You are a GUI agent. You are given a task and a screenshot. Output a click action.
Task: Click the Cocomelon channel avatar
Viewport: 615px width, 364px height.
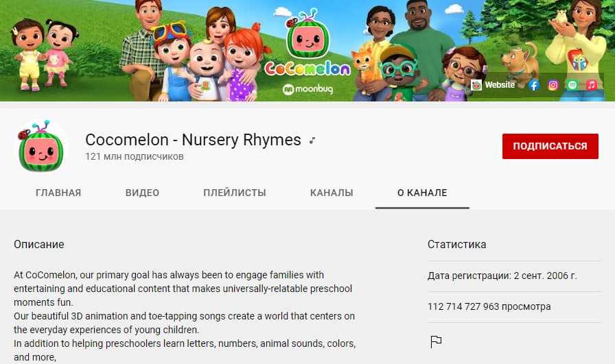pyautogui.click(x=40, y=146)
